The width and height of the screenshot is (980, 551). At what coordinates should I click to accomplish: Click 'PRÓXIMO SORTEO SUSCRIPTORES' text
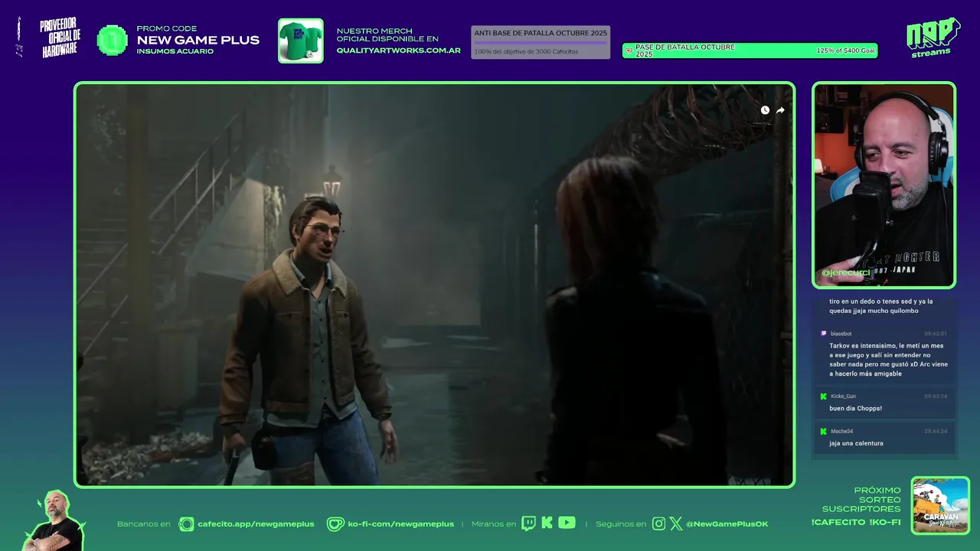click(862, 500)
